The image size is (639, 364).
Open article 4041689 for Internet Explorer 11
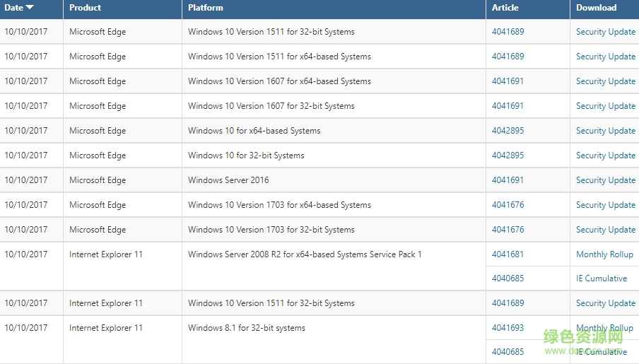508,303
